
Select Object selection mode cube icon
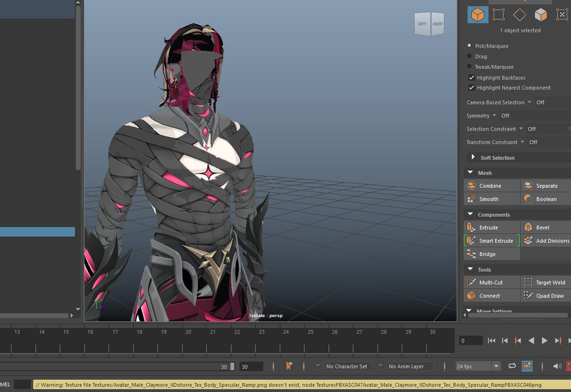tap(478, 15)
